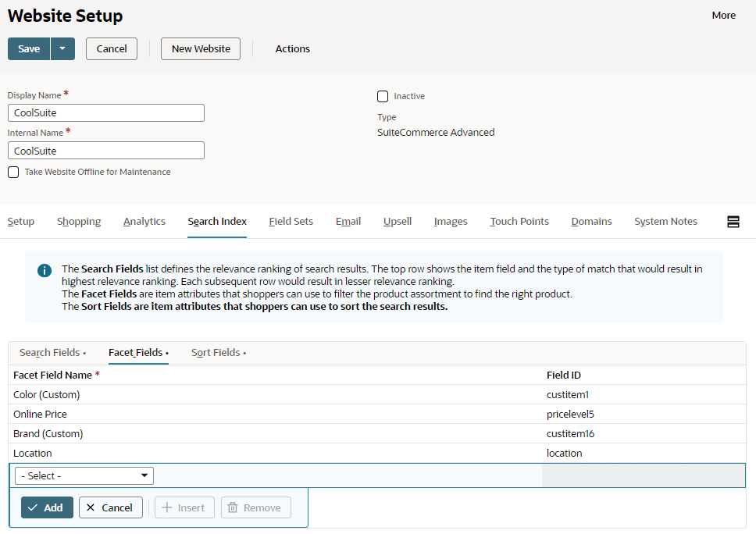Screen dimensions: 756x534
Task: Select the Brand (Custom) facet row
Action: point(377,434)
